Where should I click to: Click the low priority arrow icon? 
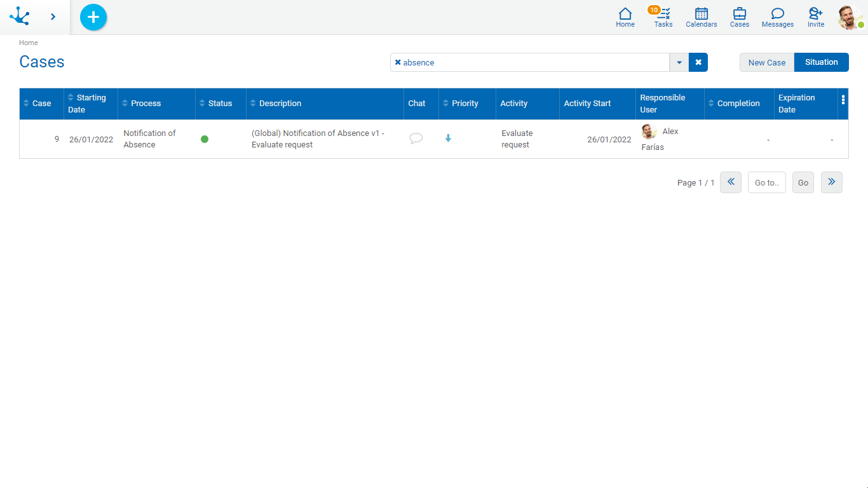(448, 139)
